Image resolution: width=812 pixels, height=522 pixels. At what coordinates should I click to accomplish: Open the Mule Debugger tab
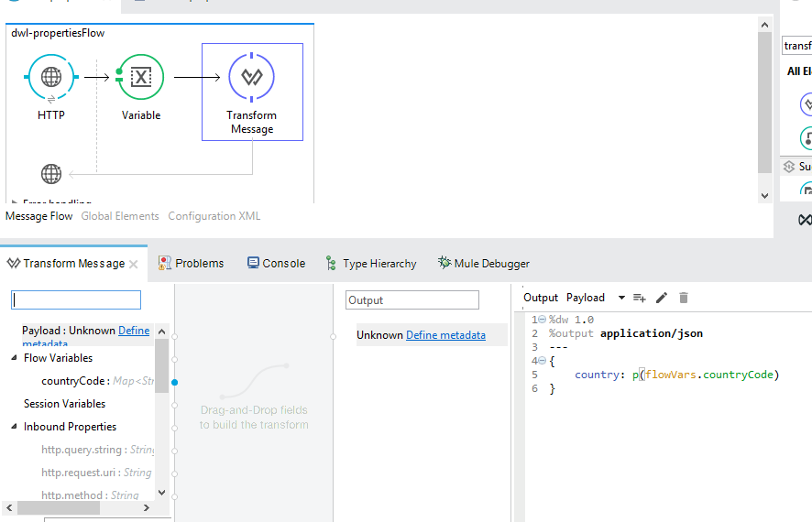483,264
